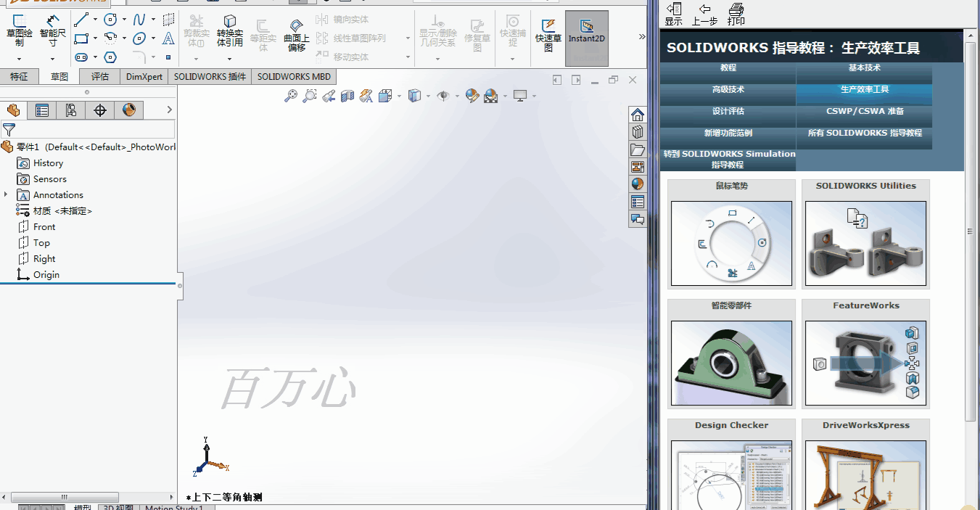
Task: Click the 打印 print button in help window
Action: [x=736, y=14]
